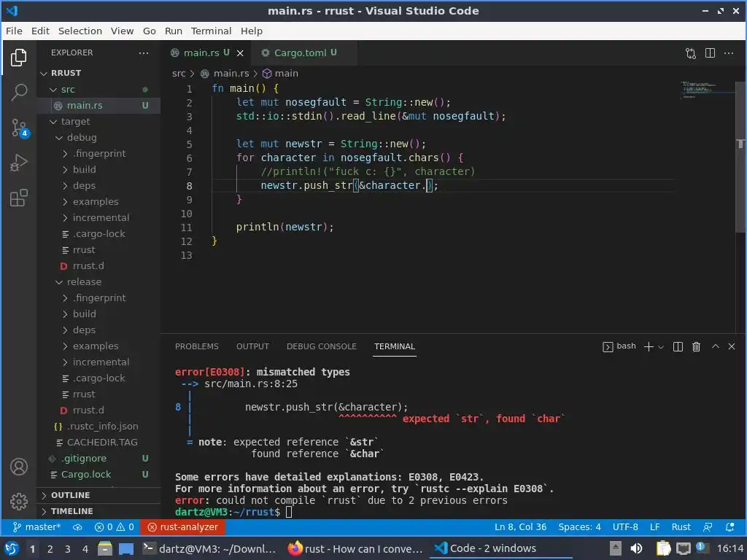Screen dimensions: 747x560
Task: Switch to the DEBUG CONSOLE tab
Action: click(321, 346)
